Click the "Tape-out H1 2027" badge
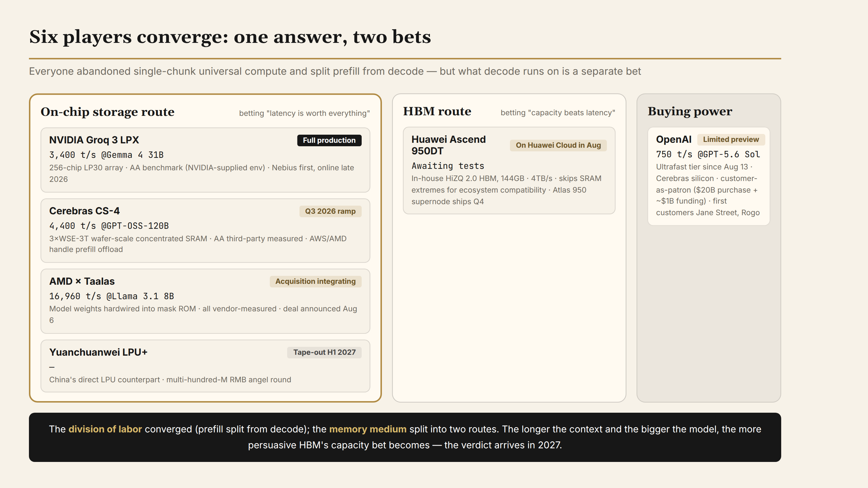Viewport: 868px width, 488px height. point(325,352)
